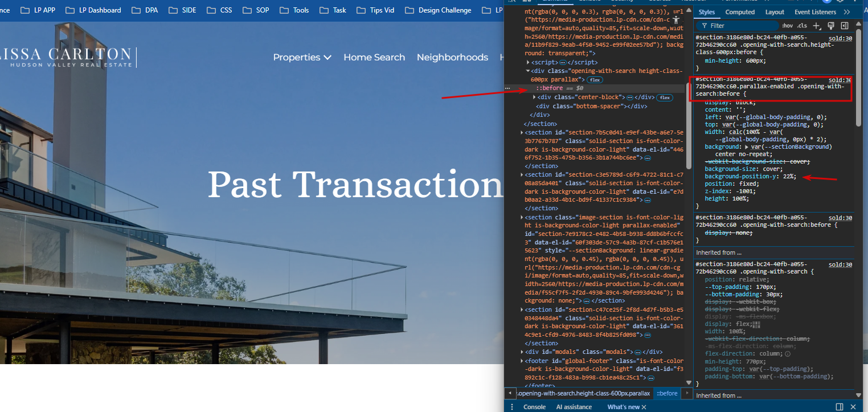The height and width of the screenshot is (412, 868).
Task: Expand ellipsis inside center-block div
Action: click(x=630, y=97)
